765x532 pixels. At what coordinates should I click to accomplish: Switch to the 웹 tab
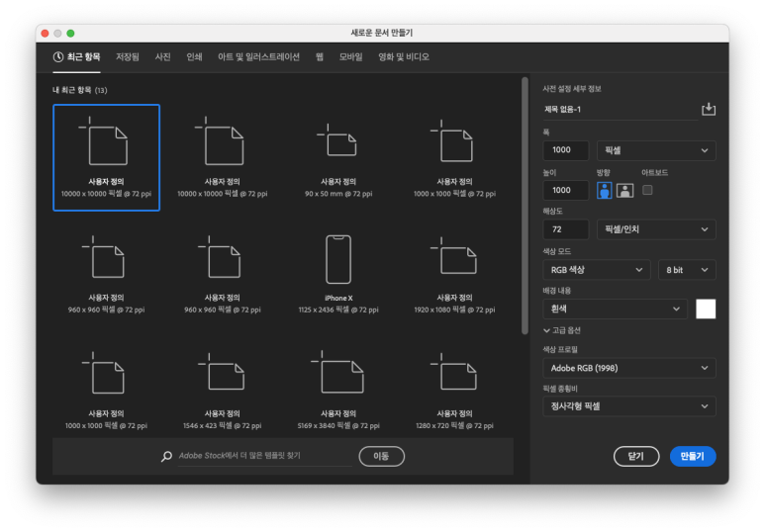[320, 57]
